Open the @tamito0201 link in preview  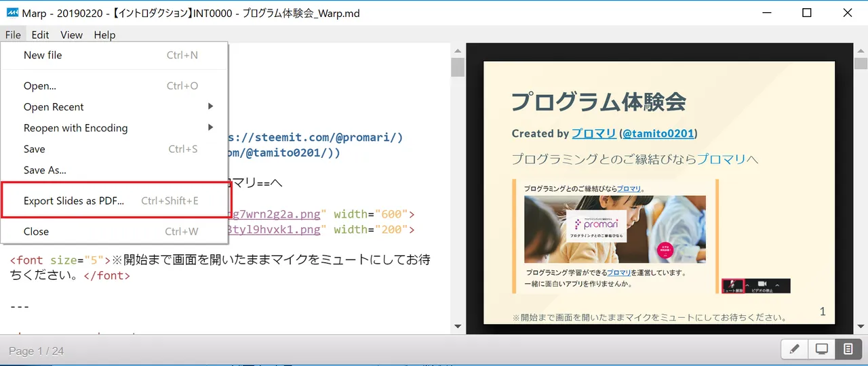point(658,134)
